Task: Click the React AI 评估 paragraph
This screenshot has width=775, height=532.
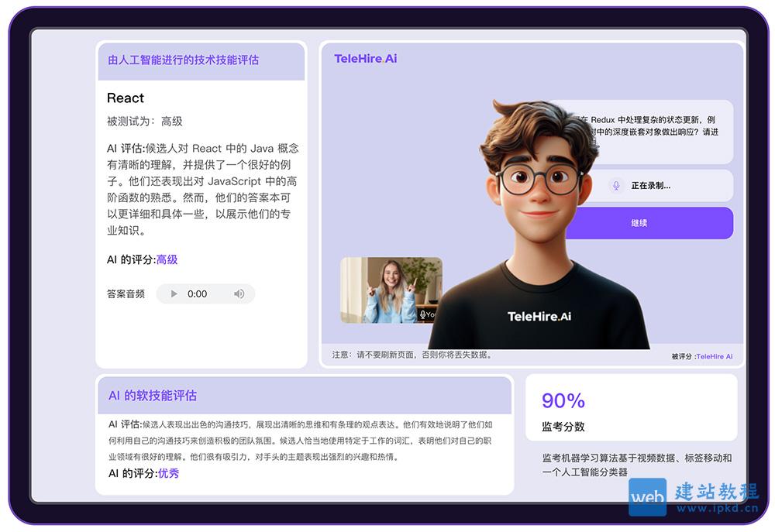Action: pyautogui.click(x=203, y=189)
